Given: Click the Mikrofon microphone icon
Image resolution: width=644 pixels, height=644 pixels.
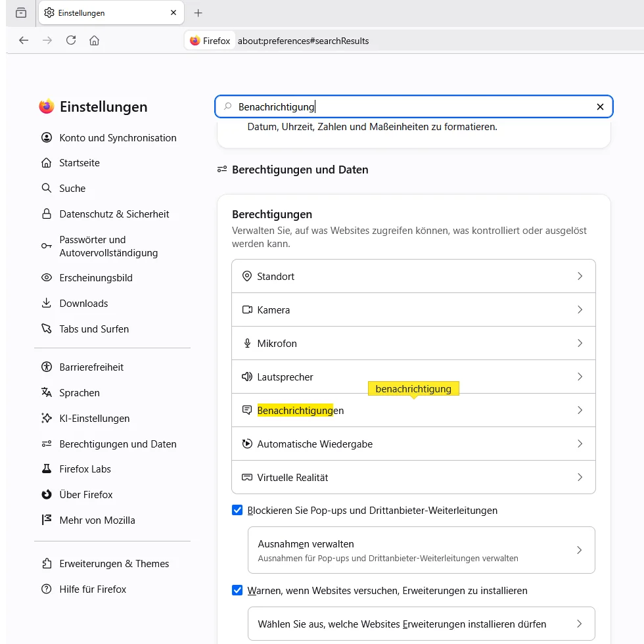Looking at the screenshot, I should (247, 343).
